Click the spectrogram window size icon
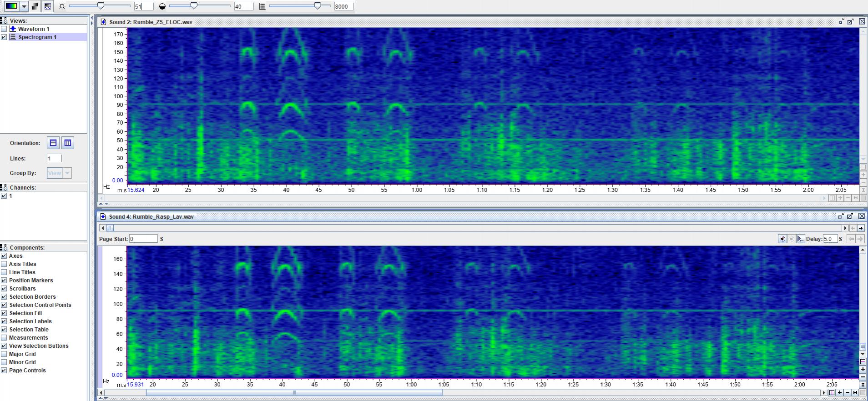The width and height of the screenshot is (868, 401). coord(262,6)
